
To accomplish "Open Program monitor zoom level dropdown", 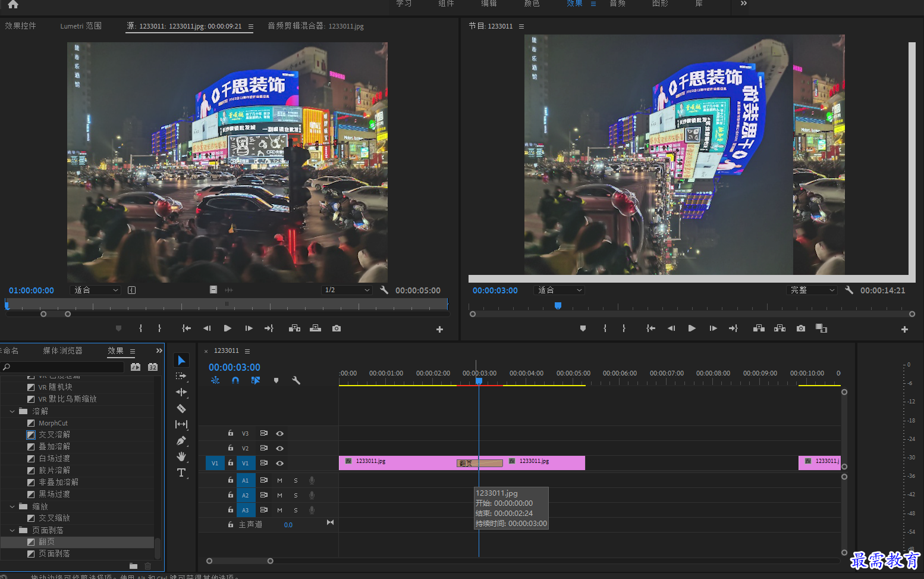I will 560,290.
